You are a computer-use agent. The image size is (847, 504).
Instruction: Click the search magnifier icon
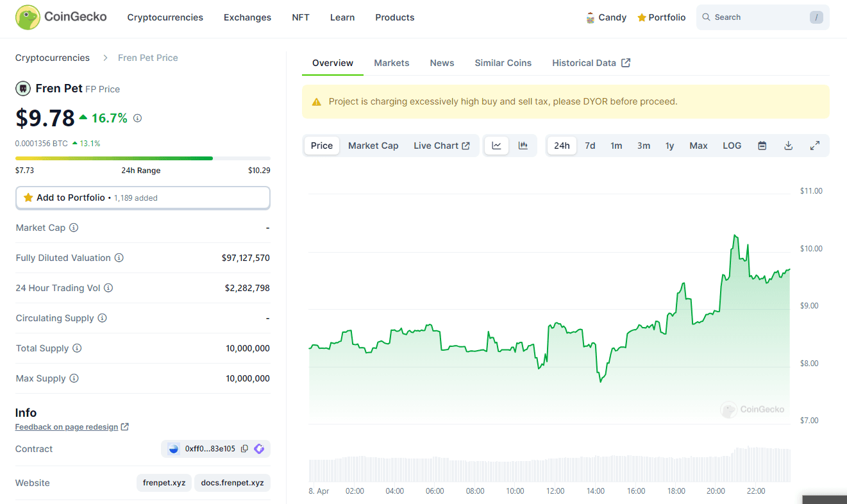(x=707, y=17)
